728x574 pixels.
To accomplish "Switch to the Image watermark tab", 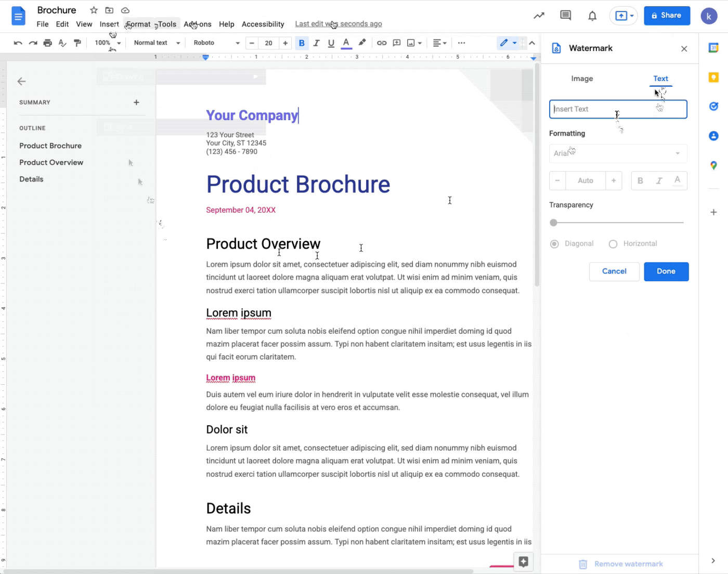I will 582,79.
